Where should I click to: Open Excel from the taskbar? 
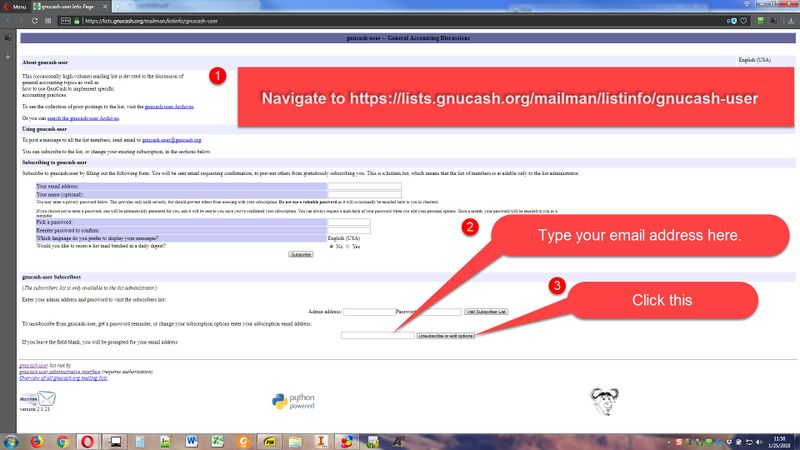click(x=218, y=442)
